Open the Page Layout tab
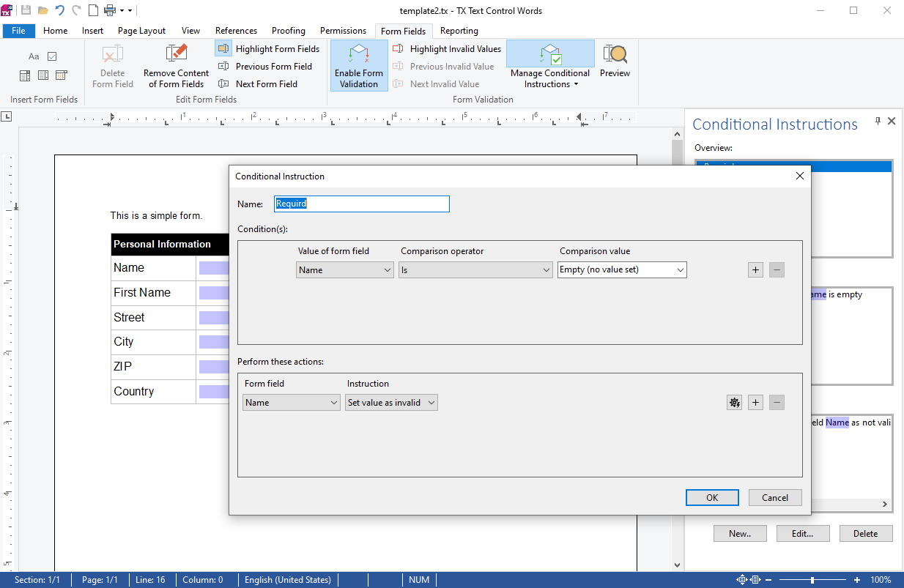 (141, 31)
